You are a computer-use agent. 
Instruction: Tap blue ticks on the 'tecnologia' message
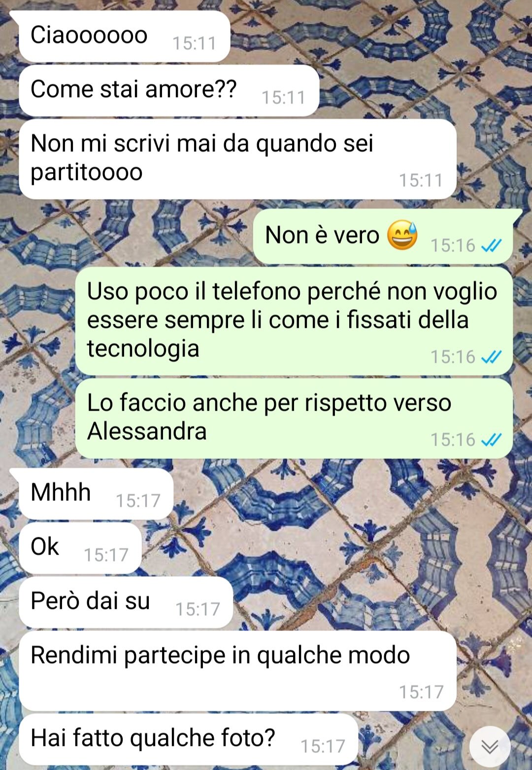click(x=491, y=356)
